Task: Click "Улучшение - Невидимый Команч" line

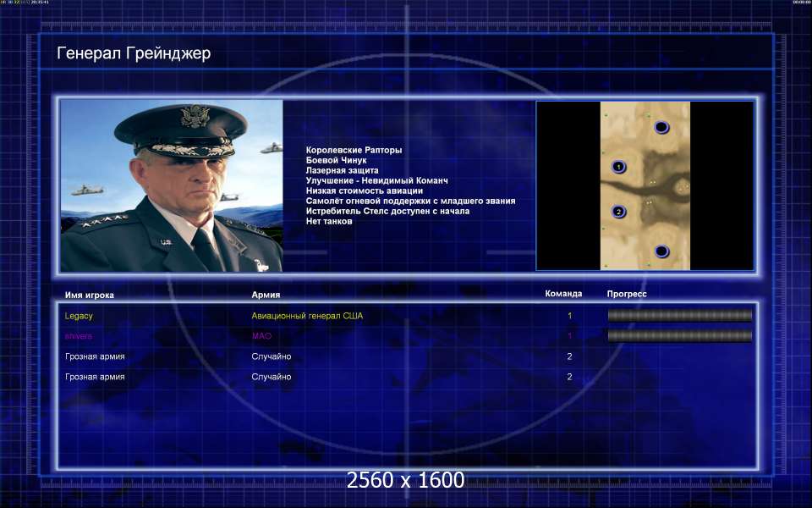Action: click(376, 180)
